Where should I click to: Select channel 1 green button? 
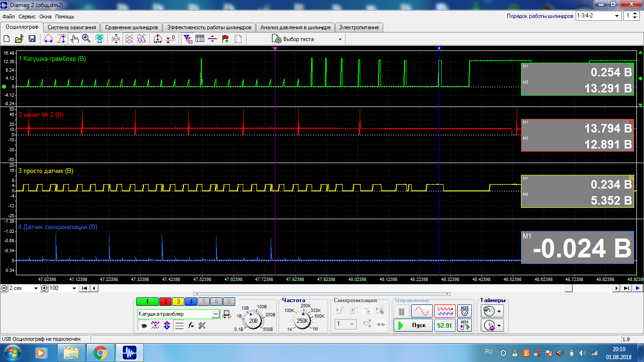pos(147,302)
